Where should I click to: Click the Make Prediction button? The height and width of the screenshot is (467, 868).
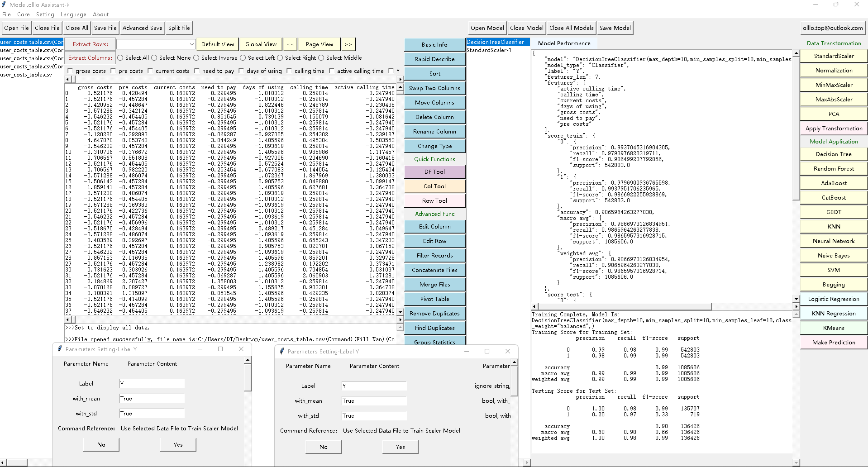click(834, 342)
